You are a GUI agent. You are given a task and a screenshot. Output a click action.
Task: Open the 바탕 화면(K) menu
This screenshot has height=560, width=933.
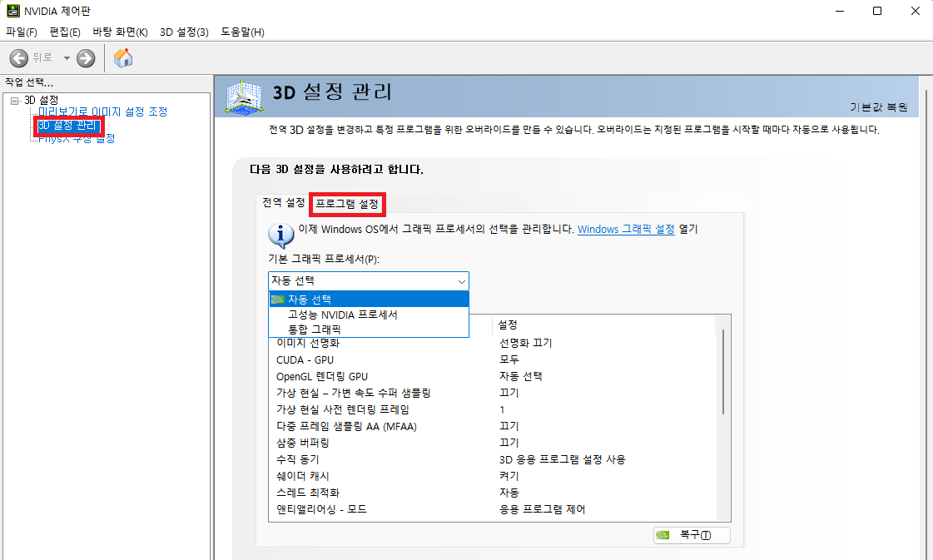120,32
